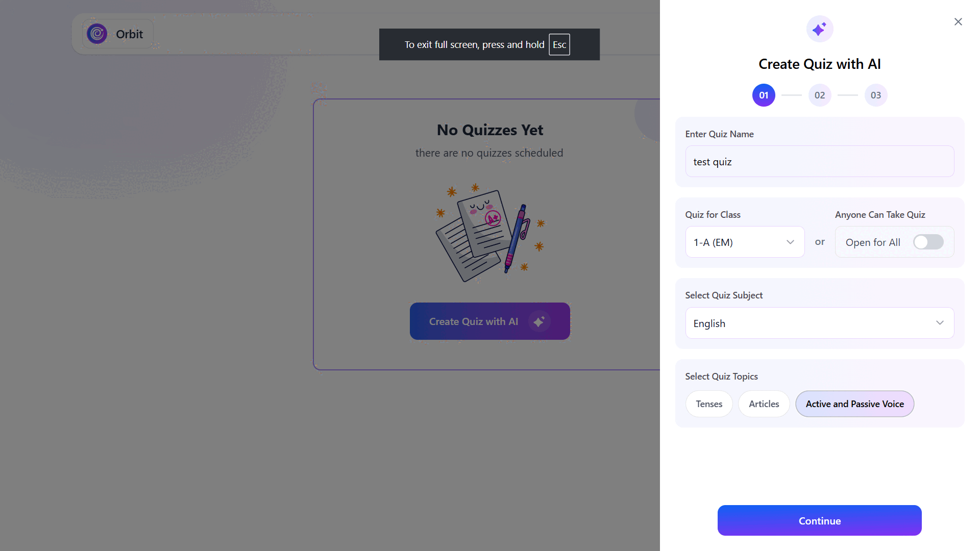Click the Create Quiz with AI button
Image resolution: width=980 pixels, height=551 pixels.
click(474, 321)
